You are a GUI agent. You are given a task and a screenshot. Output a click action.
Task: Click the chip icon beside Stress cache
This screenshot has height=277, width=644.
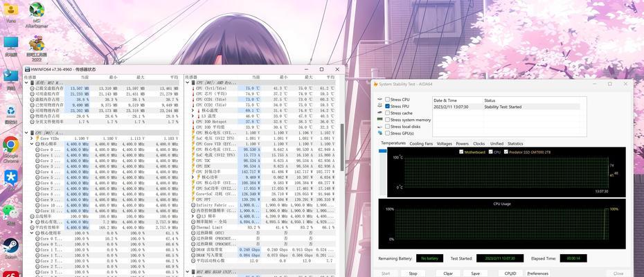[380, 113]
